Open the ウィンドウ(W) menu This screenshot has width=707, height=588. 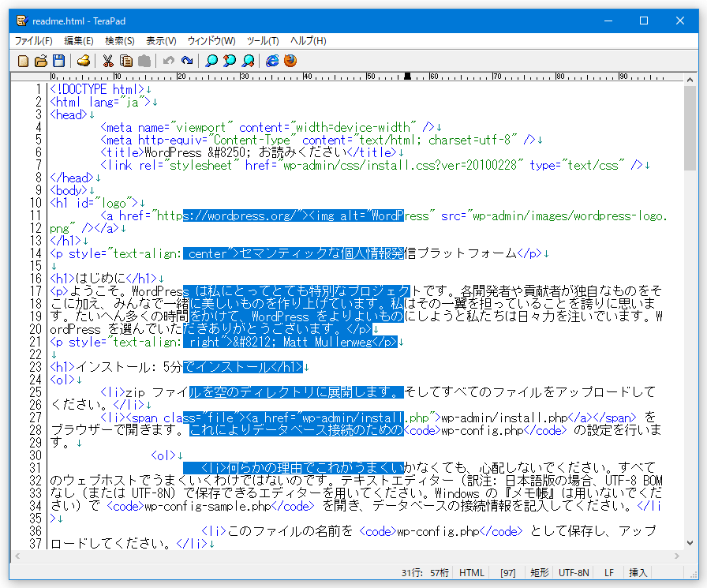211,41
